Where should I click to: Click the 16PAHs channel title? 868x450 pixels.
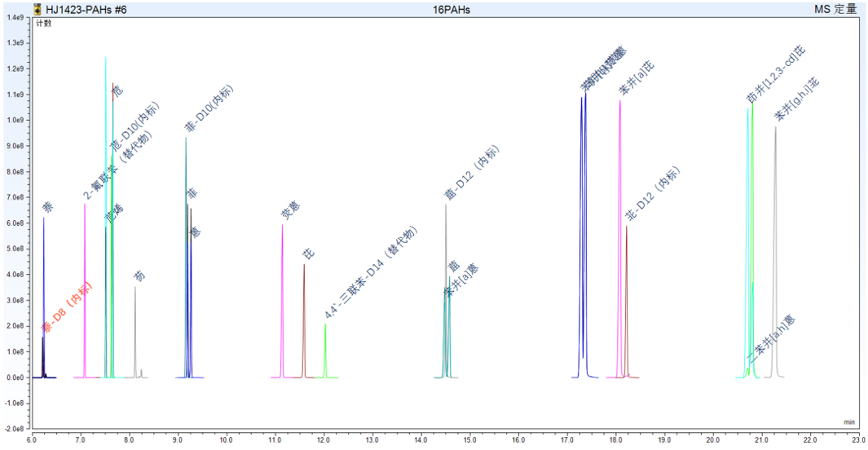click(x=452, y=10)
